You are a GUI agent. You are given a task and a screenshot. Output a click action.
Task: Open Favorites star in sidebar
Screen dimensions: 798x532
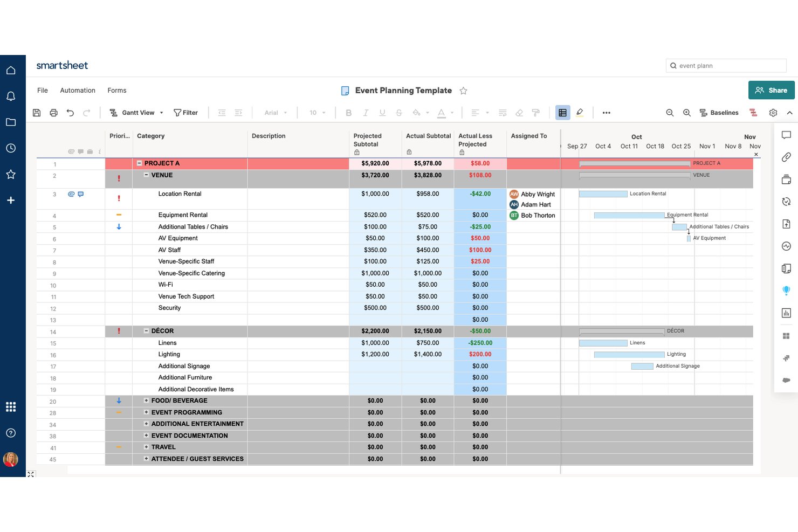(11, 174)
